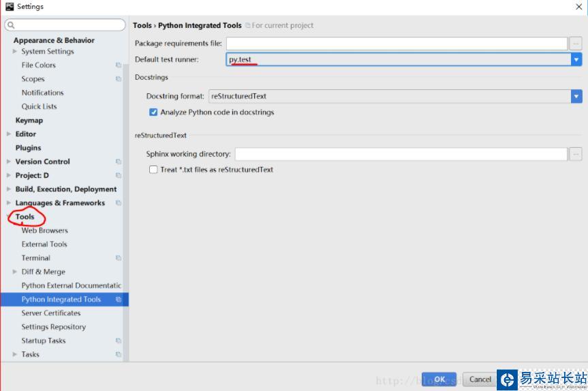This screenshot has height=391, width=588.
Task: Click the Sphinx working directory text field
Action: [401, 154]
